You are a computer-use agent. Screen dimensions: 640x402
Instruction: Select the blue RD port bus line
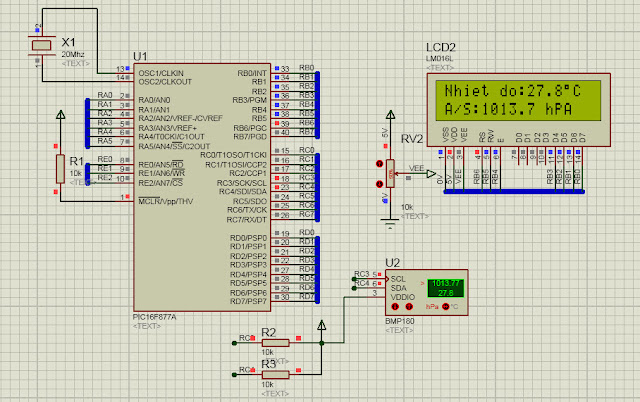pyautogui.click(x=317, y=270)
